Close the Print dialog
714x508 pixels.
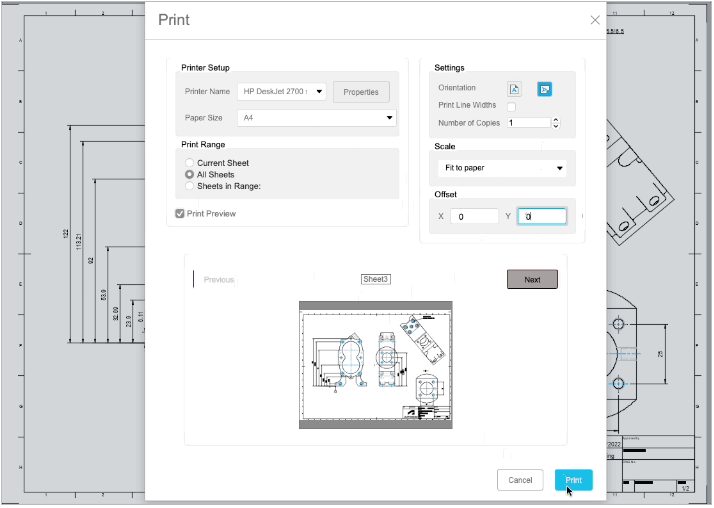tap(595, 20)
